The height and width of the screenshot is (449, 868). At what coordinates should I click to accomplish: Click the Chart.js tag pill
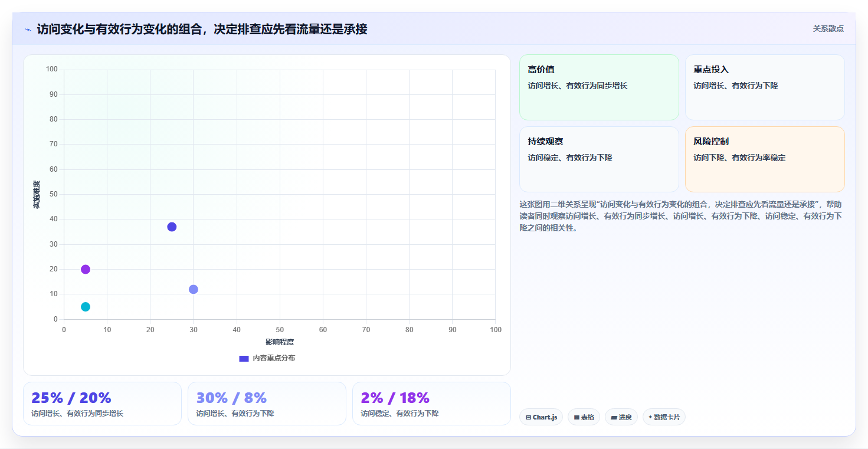[541, 417]
